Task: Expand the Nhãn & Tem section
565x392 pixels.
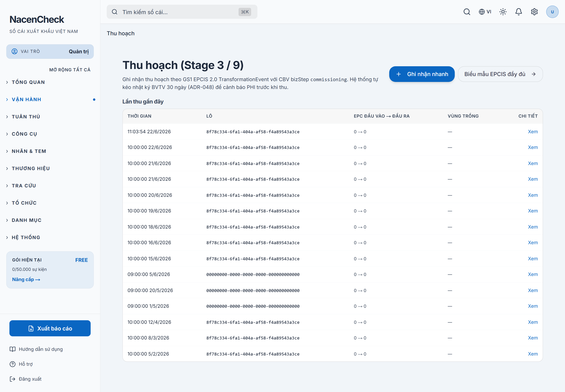Action: click(x=50, y=151)
